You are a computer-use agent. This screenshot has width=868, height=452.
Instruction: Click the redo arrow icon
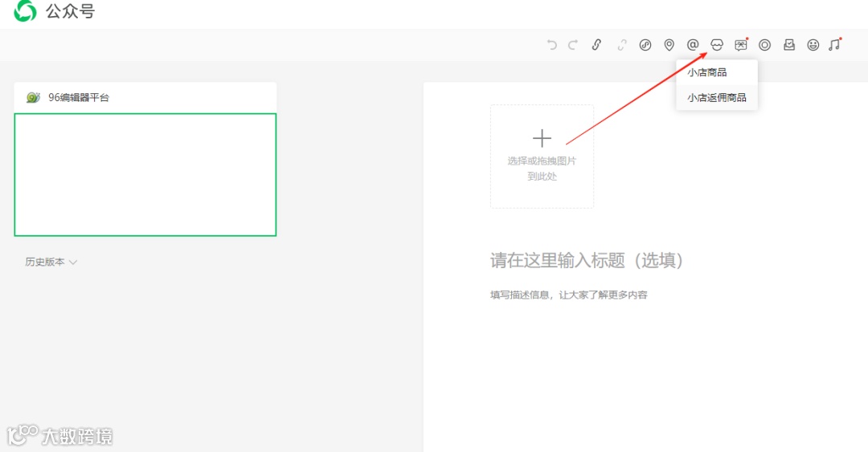(x=573, y=45)
